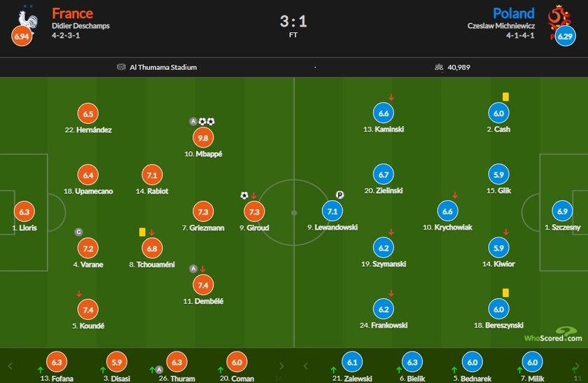Open the Poland team name link
Image resolution: width=588 pixels, height=383 pixels.
513,13
